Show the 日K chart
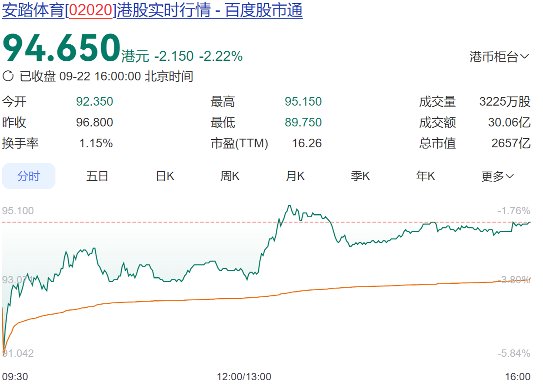543x392 pixels. [x=165, y=176]
